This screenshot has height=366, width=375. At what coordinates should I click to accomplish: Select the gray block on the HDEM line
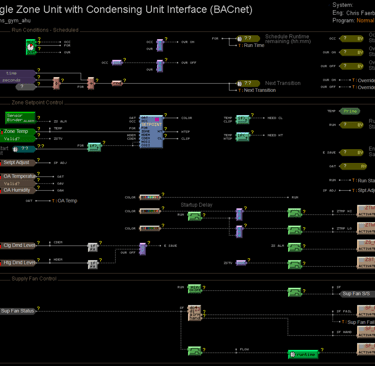[93, 265]
